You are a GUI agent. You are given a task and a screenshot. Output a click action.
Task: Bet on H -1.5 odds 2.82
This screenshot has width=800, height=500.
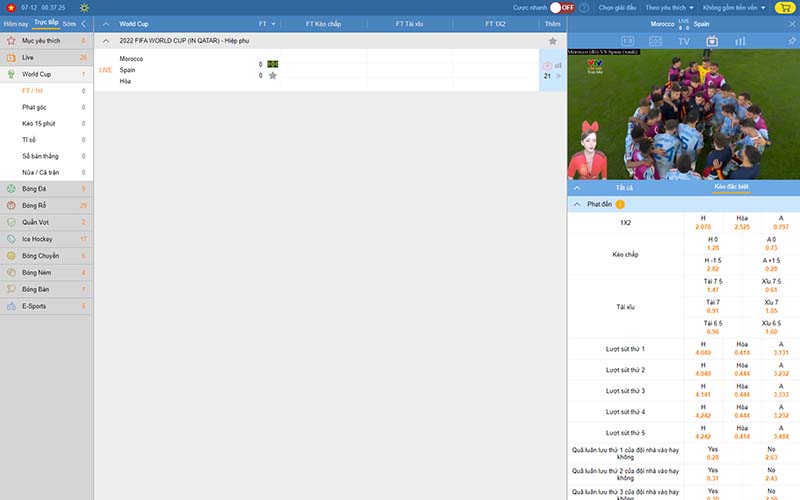713,269
